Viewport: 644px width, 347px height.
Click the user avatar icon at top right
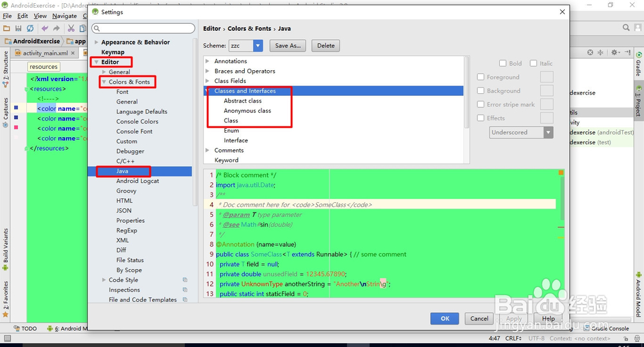click(638, 28)
